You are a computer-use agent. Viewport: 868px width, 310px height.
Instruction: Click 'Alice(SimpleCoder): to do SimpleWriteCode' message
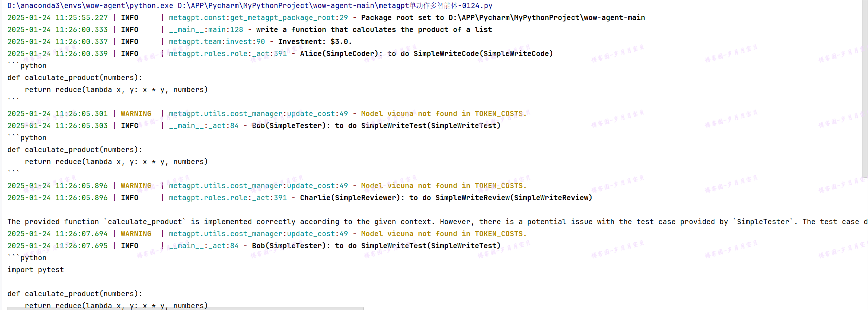(426, 54)
